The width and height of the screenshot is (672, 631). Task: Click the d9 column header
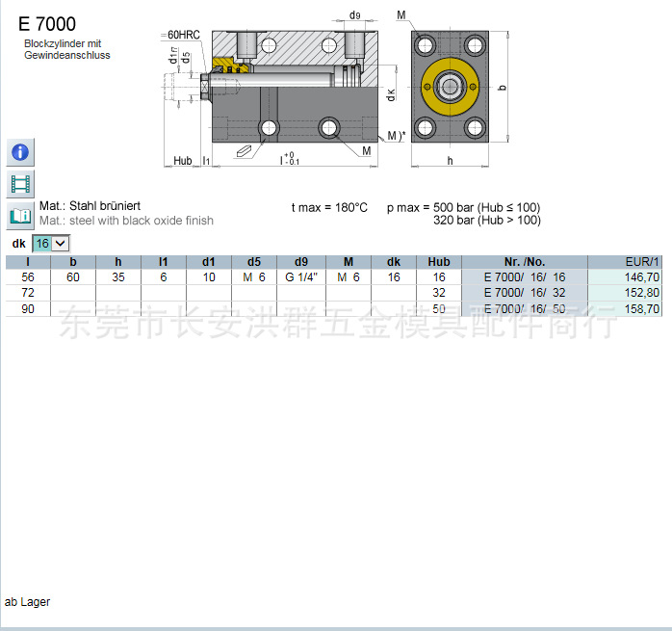pos(301,262)
